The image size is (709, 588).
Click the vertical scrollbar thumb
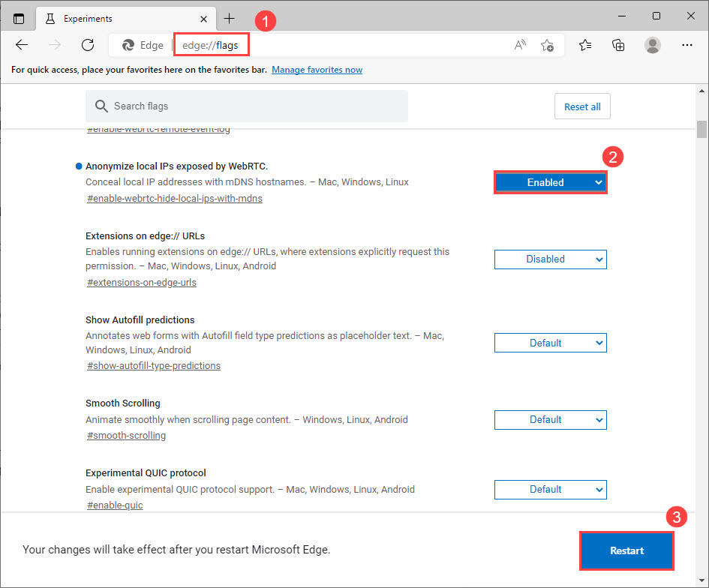[x=701, y=129]
